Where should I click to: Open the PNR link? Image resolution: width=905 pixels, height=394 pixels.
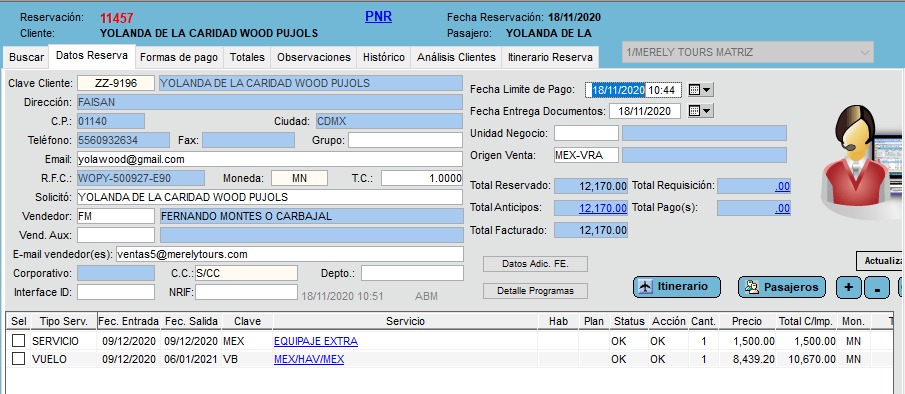pos(379,17)
